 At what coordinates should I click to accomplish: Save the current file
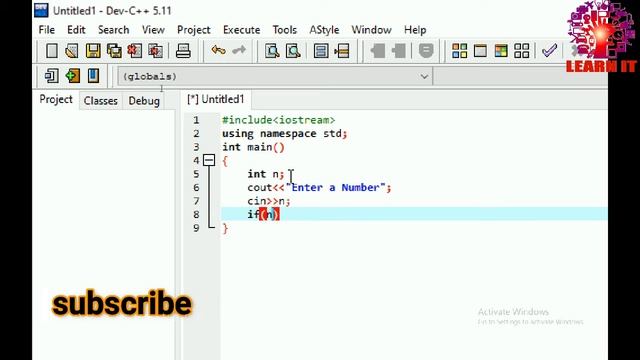(93, 51)
